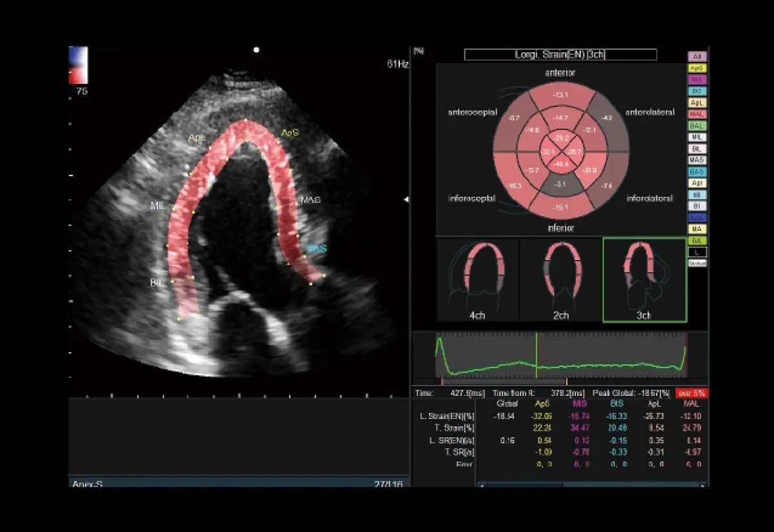Select the MIL segment legend swatch
This screenshot has height=532, width=774.
click(697, 137)
